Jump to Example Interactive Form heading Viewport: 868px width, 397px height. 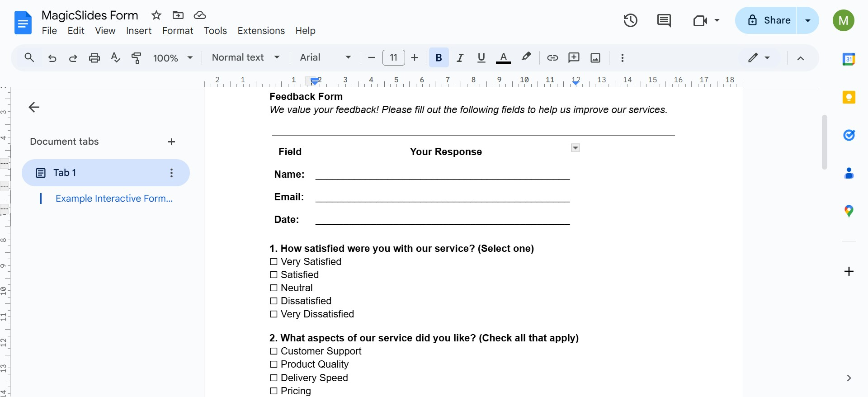[114, 198]
